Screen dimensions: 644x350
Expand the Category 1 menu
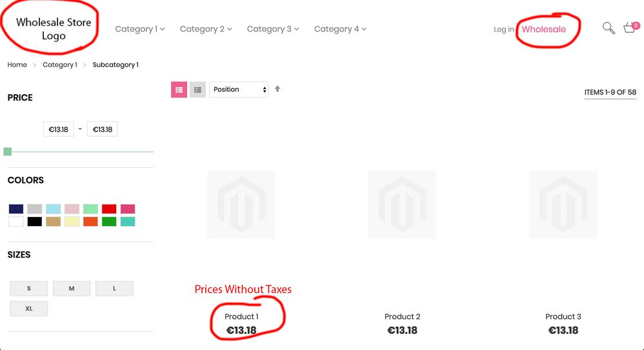pos(140,29)
